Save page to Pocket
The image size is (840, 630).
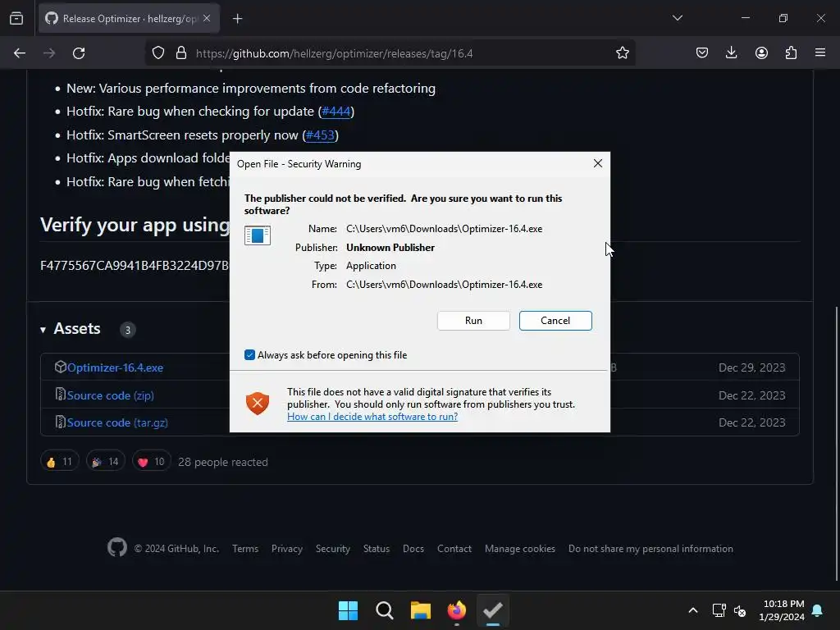pyautogui.click(x=702, y=53)
